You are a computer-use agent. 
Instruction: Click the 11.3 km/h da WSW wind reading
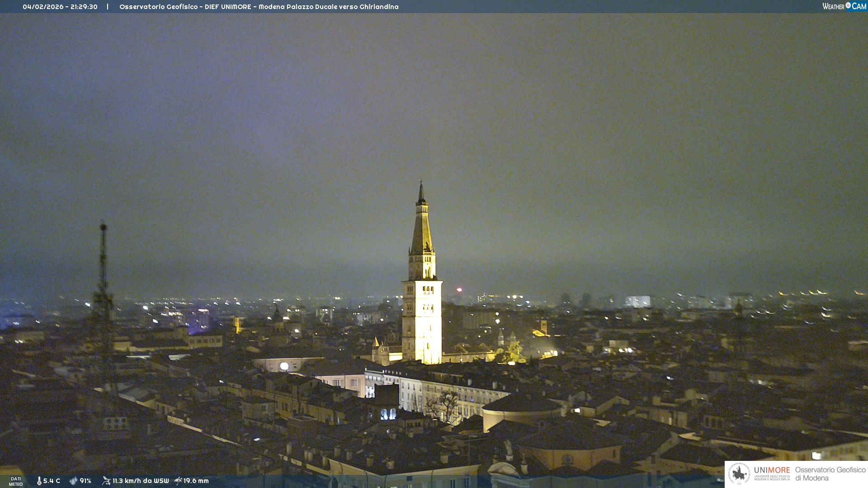pyautogui.click(x=141, y=481)
